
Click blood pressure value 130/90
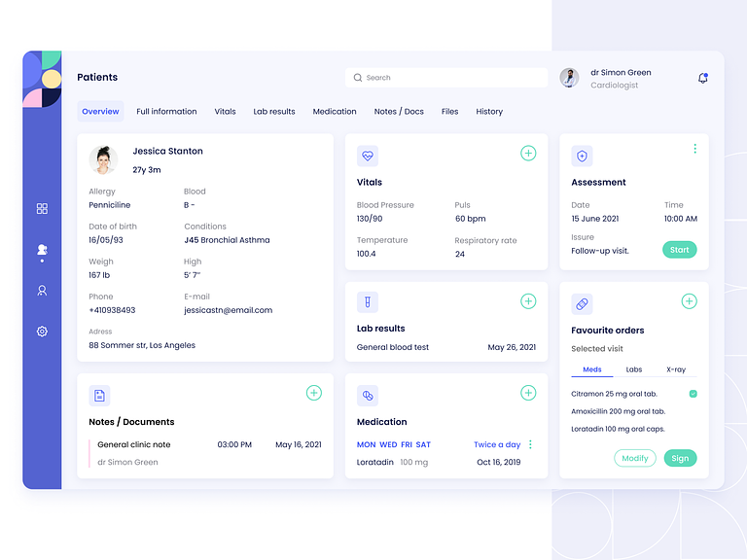coord(370,219)
